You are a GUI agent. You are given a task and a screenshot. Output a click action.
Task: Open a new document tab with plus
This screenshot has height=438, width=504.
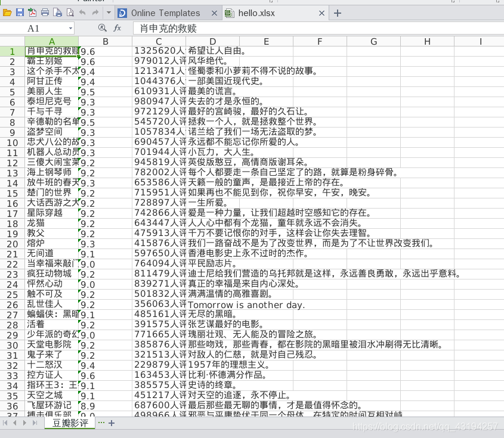click(338, 13)
